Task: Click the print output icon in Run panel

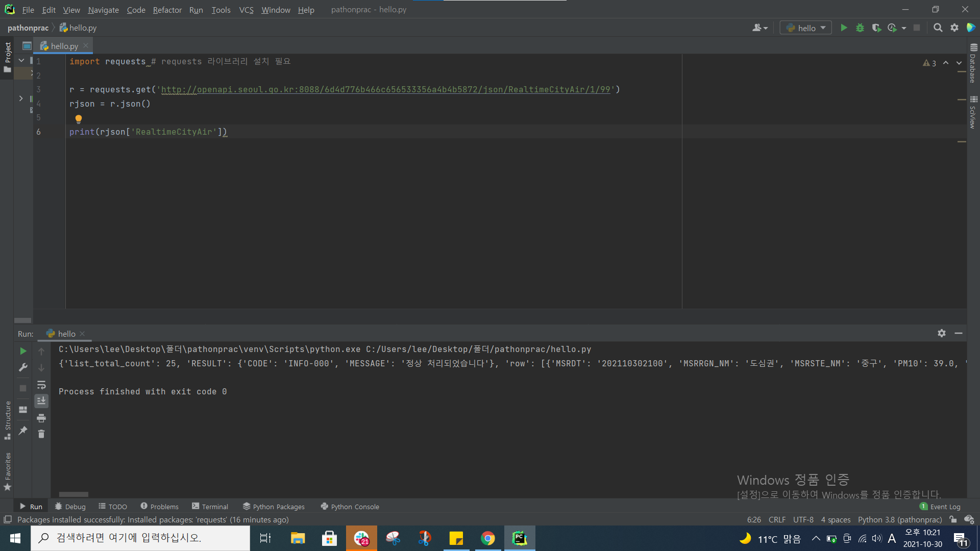Action: pos(41,418)
